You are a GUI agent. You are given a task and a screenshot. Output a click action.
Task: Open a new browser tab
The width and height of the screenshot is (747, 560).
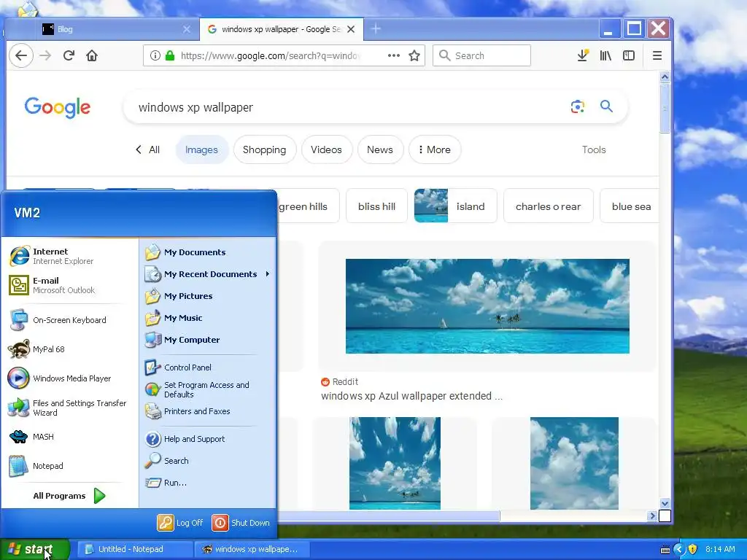[376, 29]
